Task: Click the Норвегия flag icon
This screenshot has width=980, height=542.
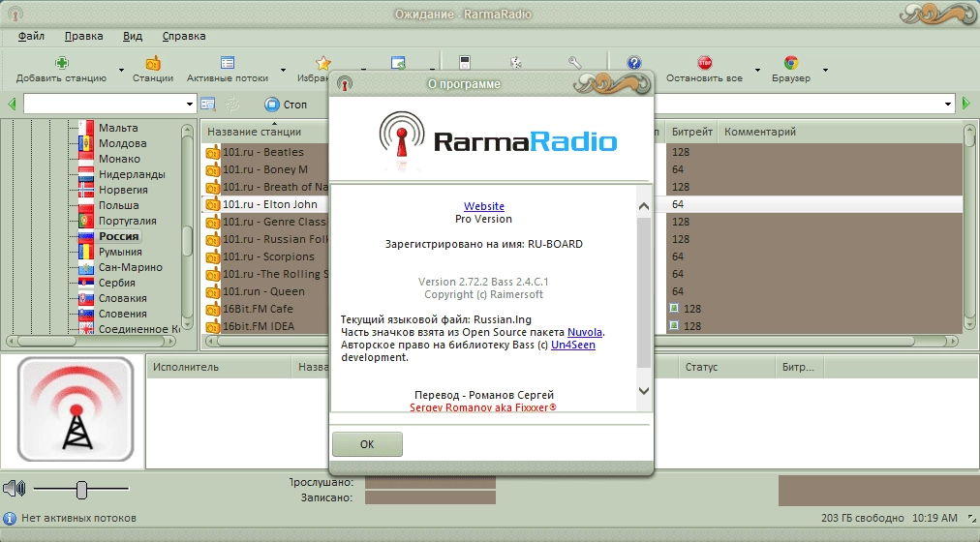Action: click(x=86, y=190)
